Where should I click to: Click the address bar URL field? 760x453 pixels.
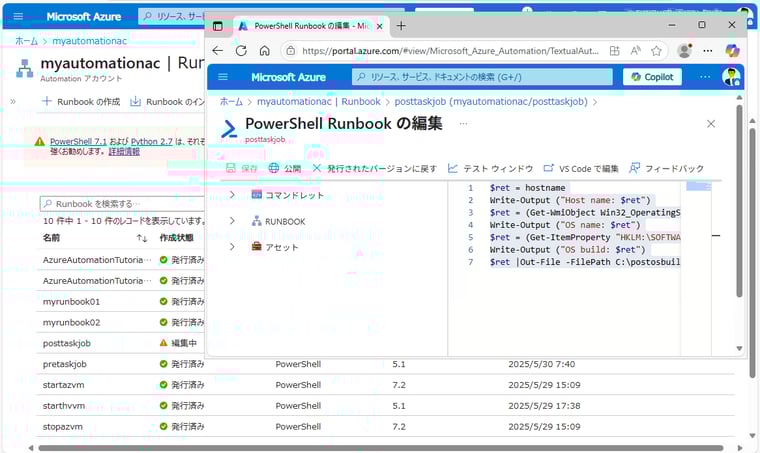[450, 50]
